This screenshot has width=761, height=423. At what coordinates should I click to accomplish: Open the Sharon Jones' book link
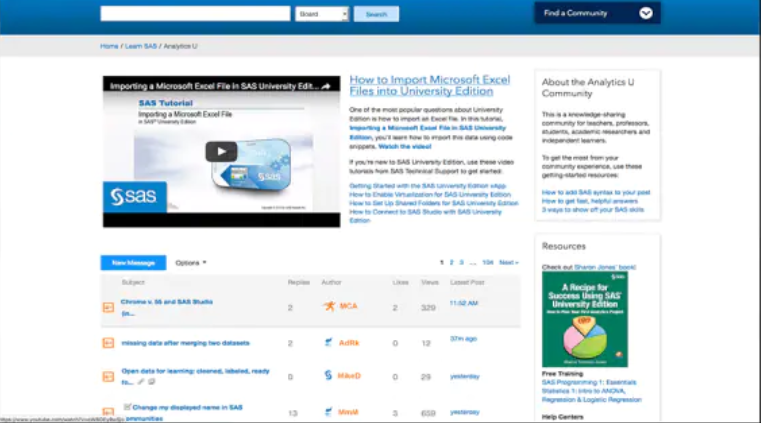coord(605,267)
